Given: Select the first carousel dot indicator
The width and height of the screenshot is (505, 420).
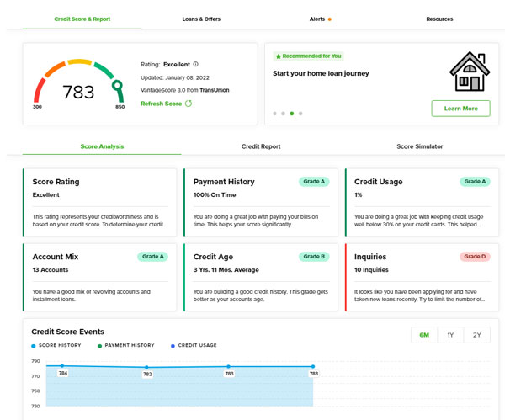Looking at the screenshot, I should [x=274, y=113].
